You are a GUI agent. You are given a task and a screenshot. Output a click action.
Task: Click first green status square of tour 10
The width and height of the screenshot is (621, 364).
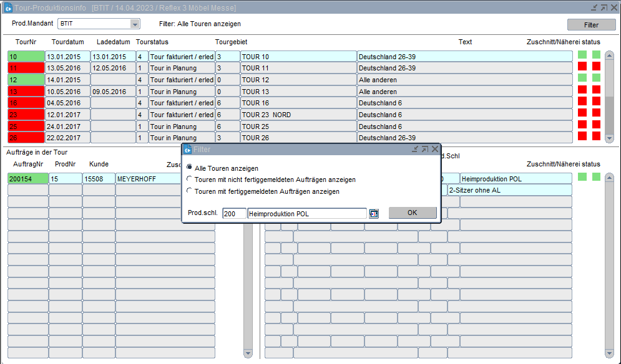[582, 55]
